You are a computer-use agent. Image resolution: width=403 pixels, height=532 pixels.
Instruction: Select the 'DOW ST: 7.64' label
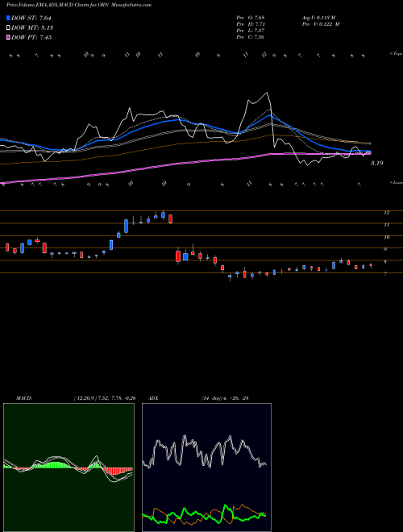pos(31,18)
